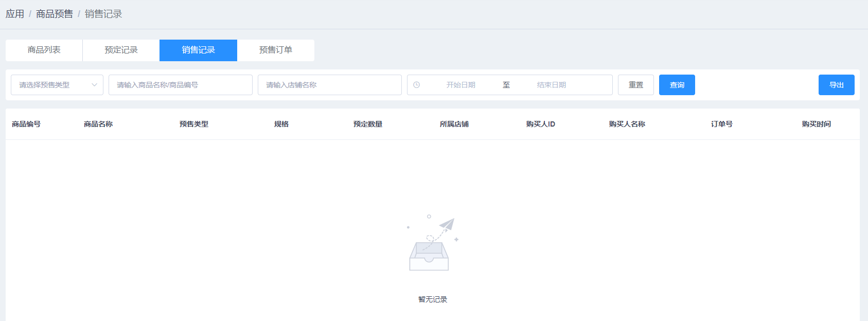The image size is (868, 321).
Task: Focus the 商品名称/商品编号 input field
Action: click(180, 85)
